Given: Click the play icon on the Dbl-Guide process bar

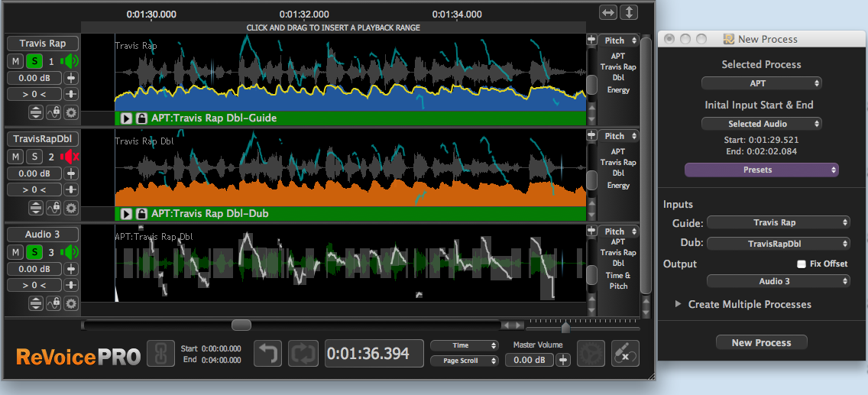Looking at the screenshot, I should coord(127,118).
